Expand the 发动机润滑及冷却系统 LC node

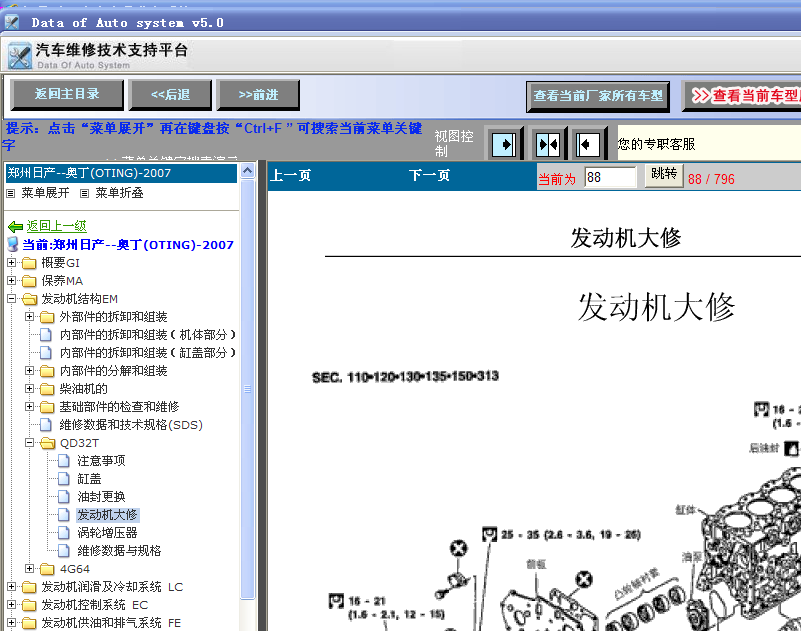(11, 587)
